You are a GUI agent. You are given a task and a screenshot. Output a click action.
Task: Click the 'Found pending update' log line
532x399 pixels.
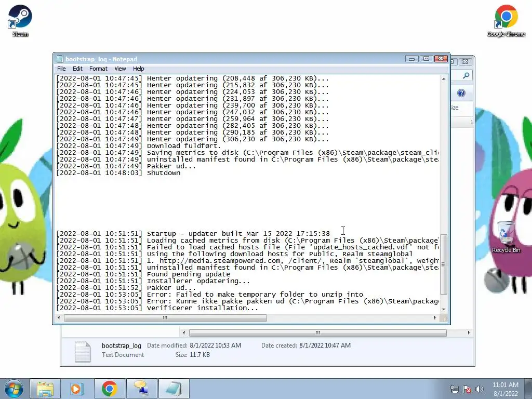coord(143,274)
